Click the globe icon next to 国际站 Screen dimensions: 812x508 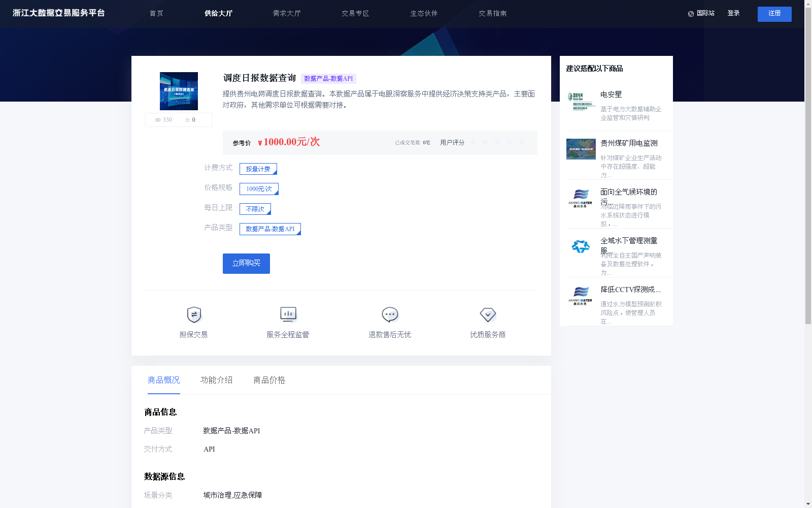tap(691, 14)
